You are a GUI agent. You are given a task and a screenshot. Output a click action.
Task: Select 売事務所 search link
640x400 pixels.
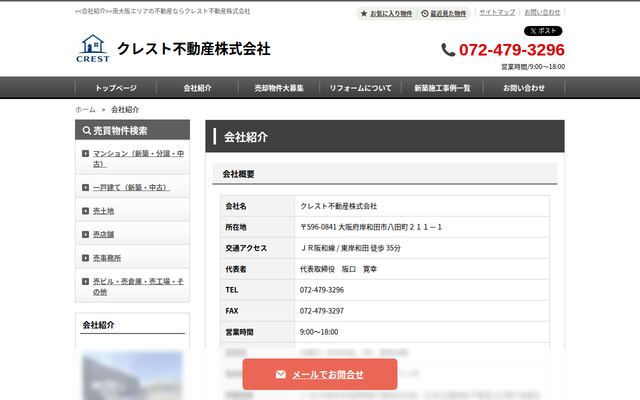(107, 258)
